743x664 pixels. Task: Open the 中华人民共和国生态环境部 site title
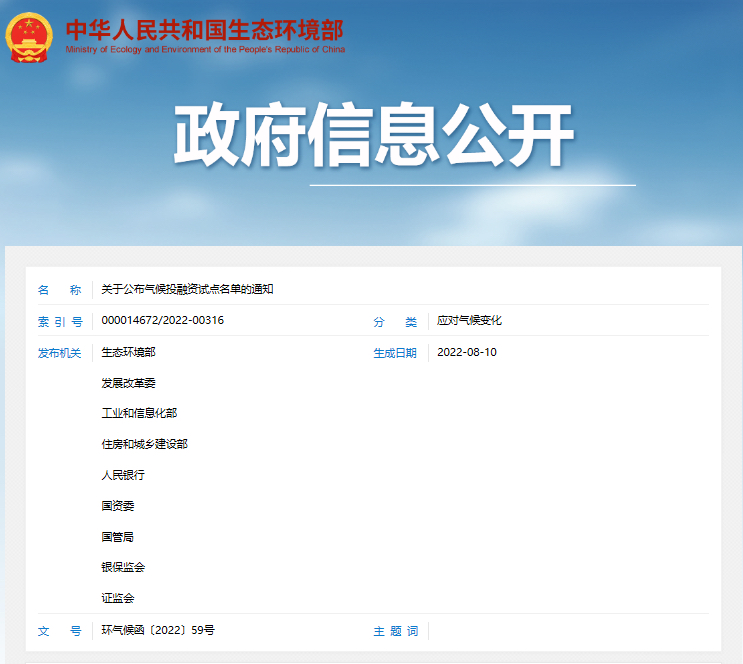204,29
